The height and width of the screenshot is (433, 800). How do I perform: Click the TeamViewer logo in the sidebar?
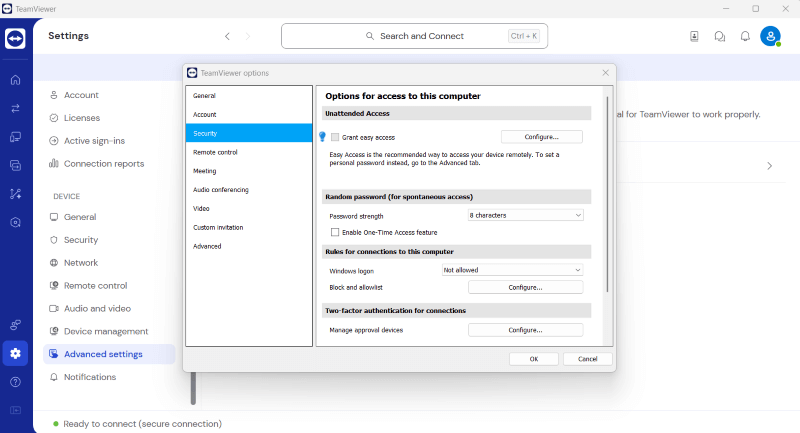(x=15, y=38)
